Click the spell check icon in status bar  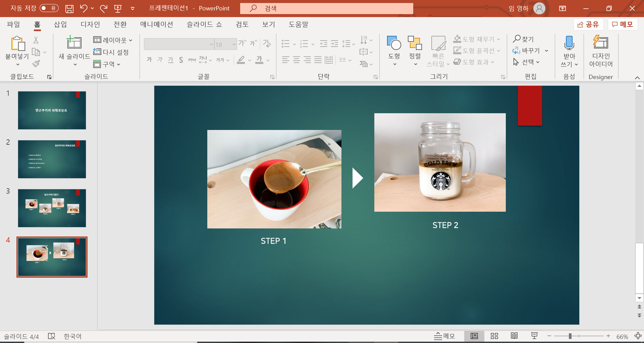click(51, 336)
